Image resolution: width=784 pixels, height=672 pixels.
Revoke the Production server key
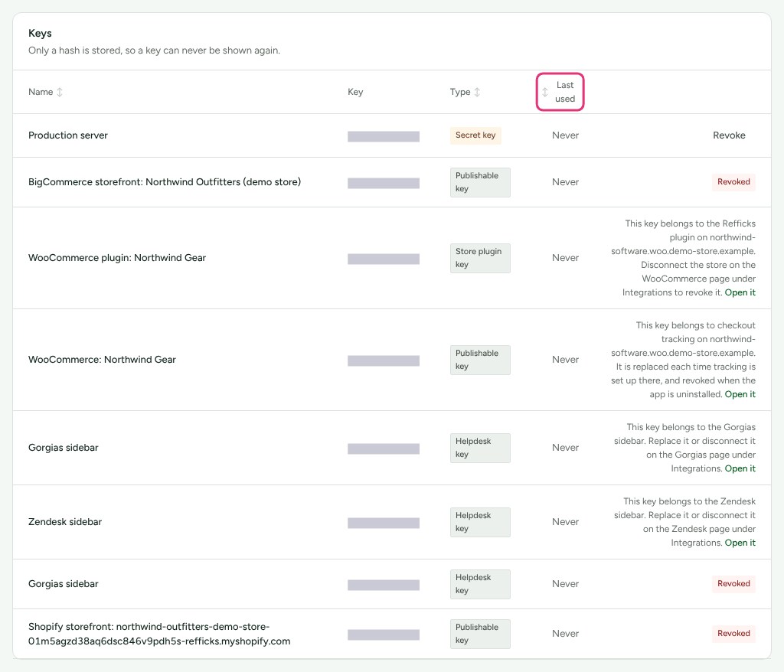(729, 135)
